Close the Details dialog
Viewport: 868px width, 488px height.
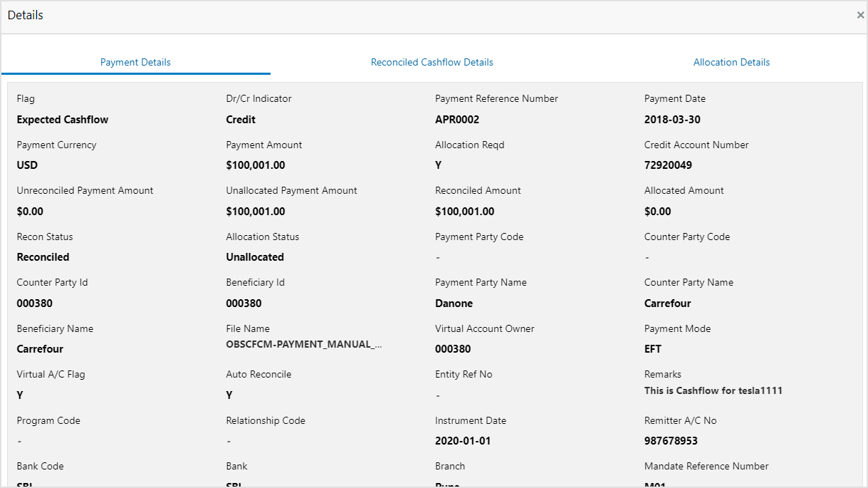[860, 15]
